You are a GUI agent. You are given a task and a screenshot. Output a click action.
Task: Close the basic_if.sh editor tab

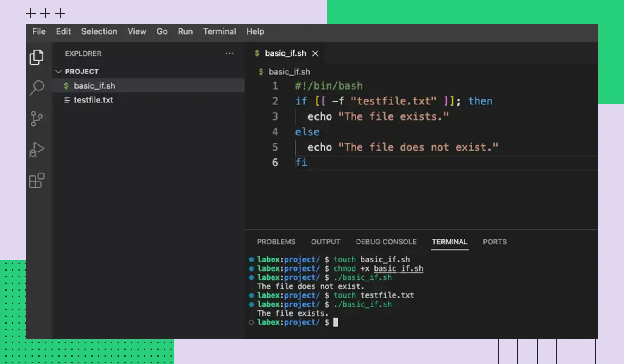[x=315, y=54]
